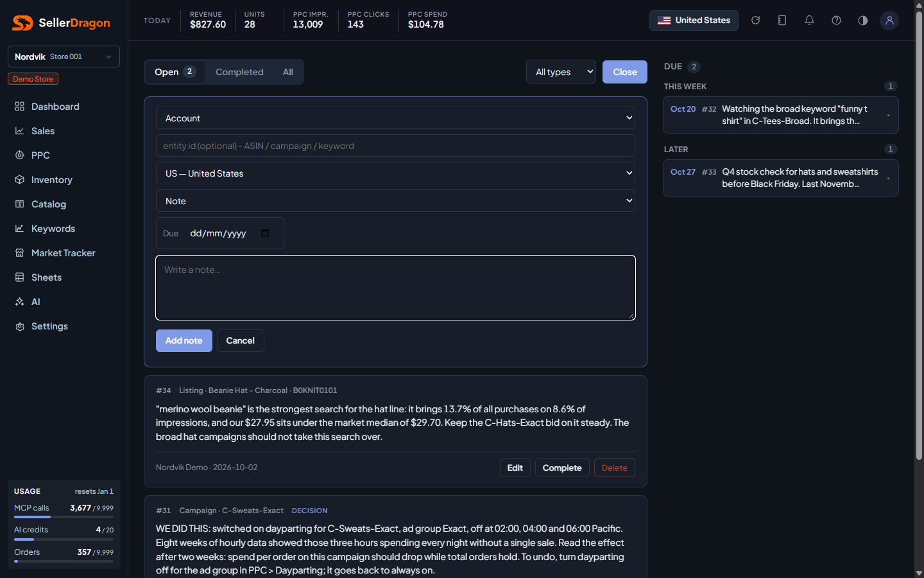
Task: Open the United States marketplace selector
Action: (x=694, y=21)
